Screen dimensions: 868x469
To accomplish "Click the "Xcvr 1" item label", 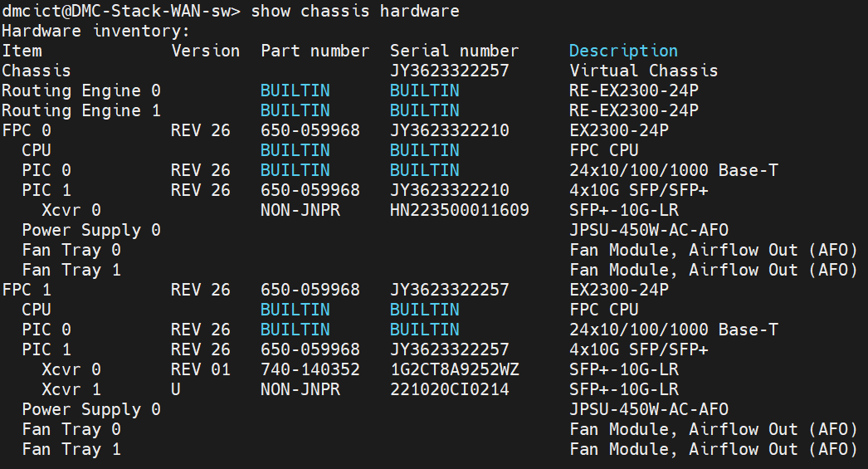I will pyautogui.click(x=71, y=389).
